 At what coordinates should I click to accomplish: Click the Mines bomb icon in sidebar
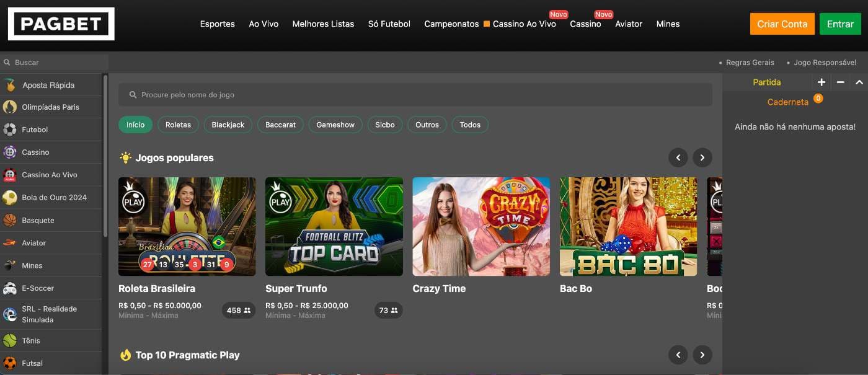[x=10, y=265]
